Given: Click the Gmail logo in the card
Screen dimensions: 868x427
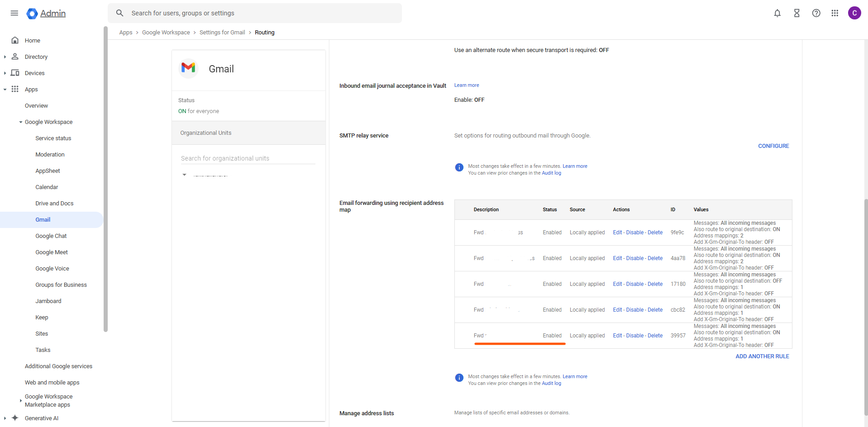Looking at the screenshot, I should click(188, 68).
